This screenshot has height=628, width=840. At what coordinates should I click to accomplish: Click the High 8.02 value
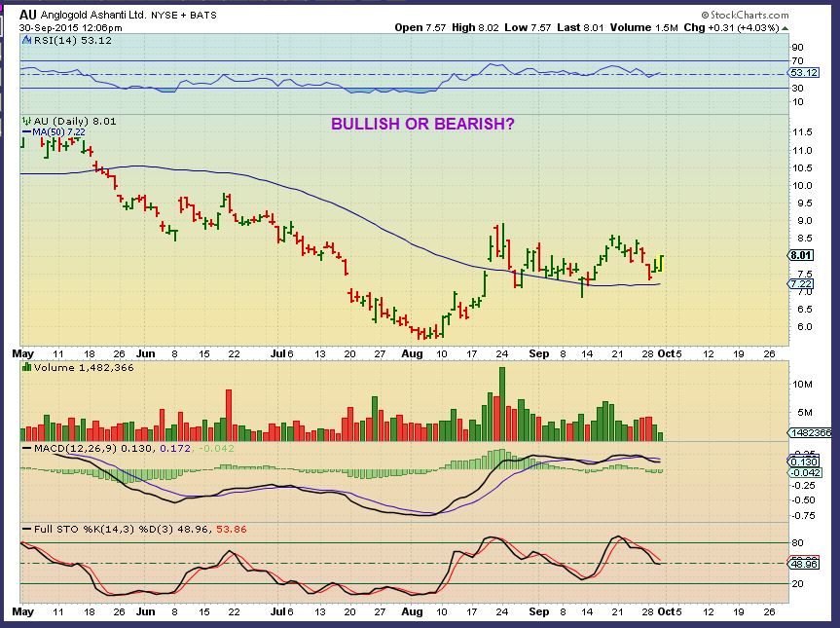point(475,28)
